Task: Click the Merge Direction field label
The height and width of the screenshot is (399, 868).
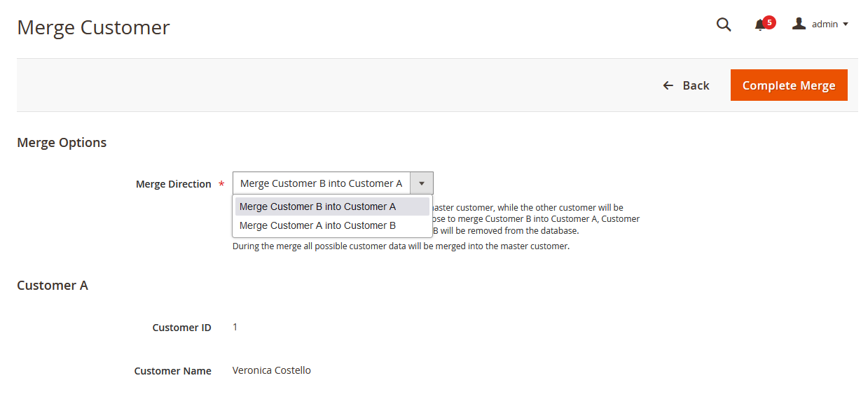Action: pos(174,184)
